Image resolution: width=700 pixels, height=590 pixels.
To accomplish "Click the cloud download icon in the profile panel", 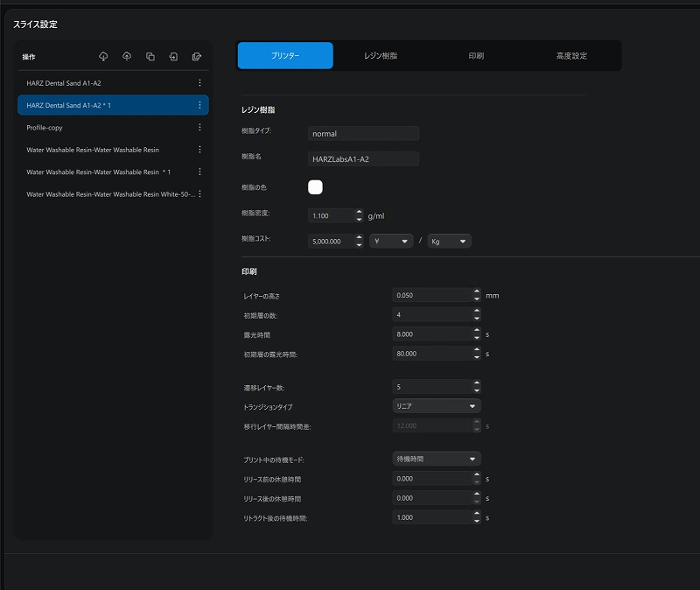I will (x=103, y=56).
